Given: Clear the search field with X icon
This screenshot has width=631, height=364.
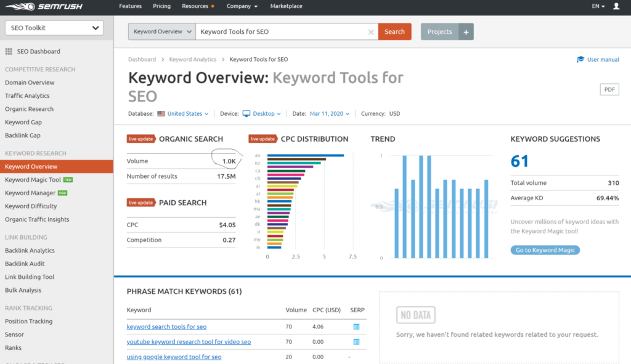Looking at the screenshot, I should [371, 32].
